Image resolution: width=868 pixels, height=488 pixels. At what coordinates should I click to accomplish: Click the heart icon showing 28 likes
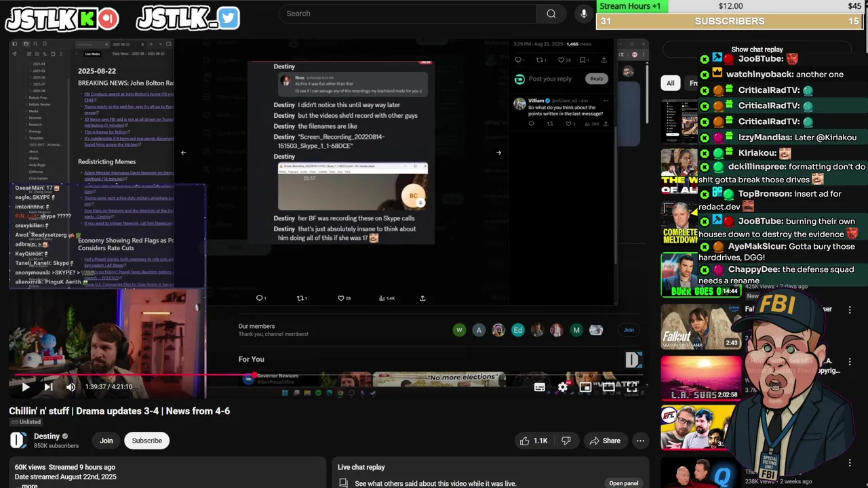[341, 298]
